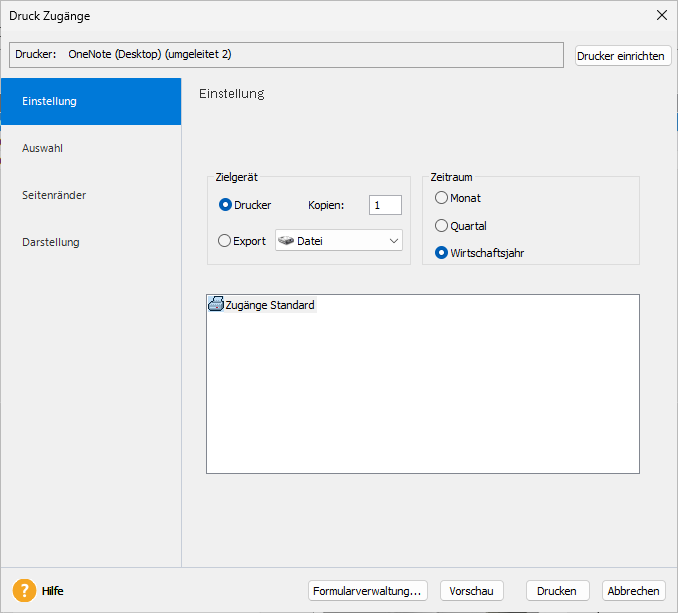This screenshot has height=613, width=678.
Task: Open the Datei export format dropdown arrow
Action: [390, 241]
